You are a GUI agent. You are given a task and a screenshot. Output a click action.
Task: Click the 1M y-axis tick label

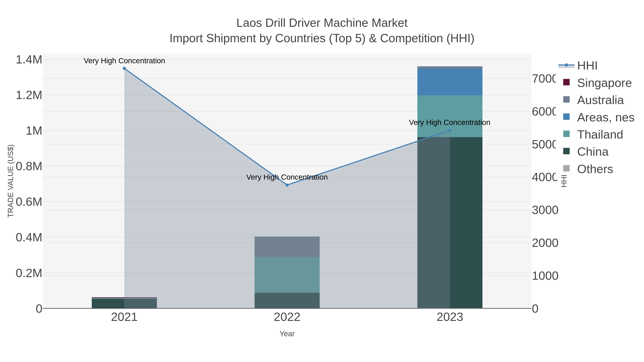34,131
